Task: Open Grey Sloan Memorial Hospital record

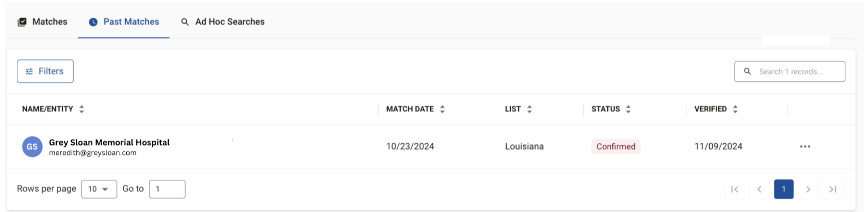Action: [109, 143]
